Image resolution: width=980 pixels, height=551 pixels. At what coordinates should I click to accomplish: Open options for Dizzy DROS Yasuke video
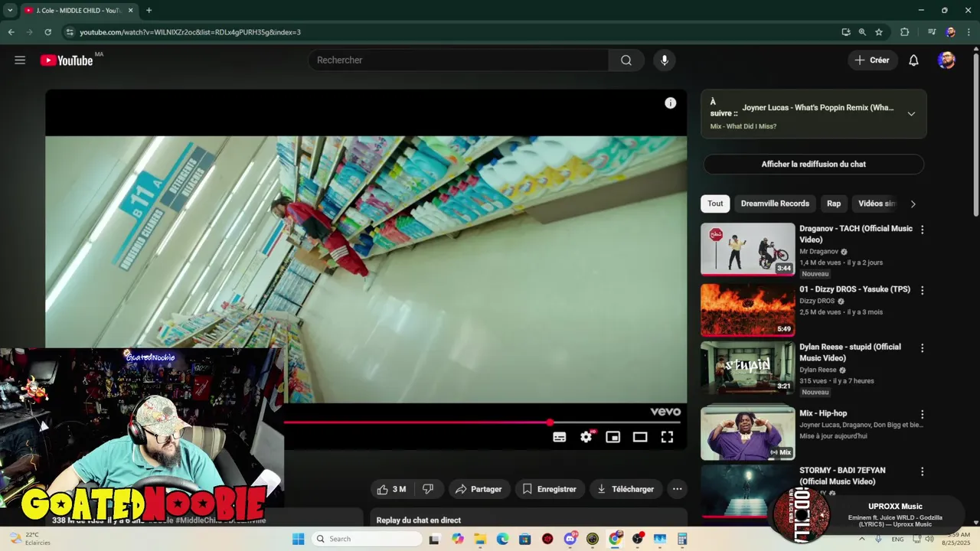[x=922, y=291]
